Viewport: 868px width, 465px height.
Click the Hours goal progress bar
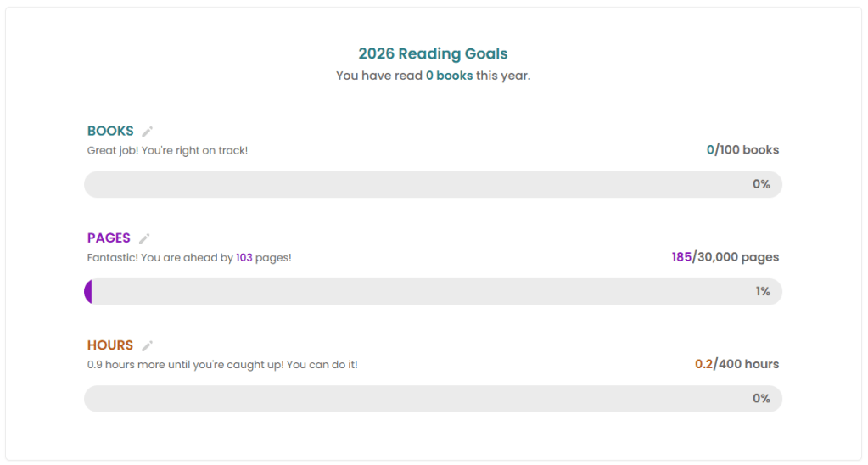[x=433, y=399]
